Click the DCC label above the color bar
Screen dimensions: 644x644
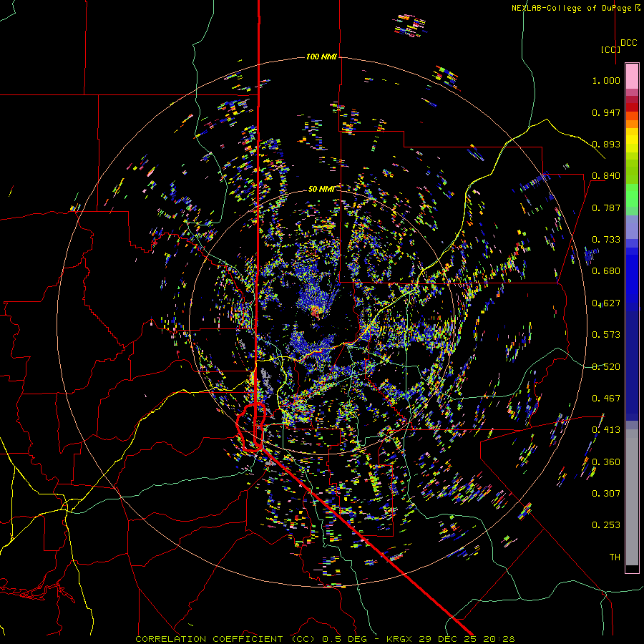pos(629,43)
